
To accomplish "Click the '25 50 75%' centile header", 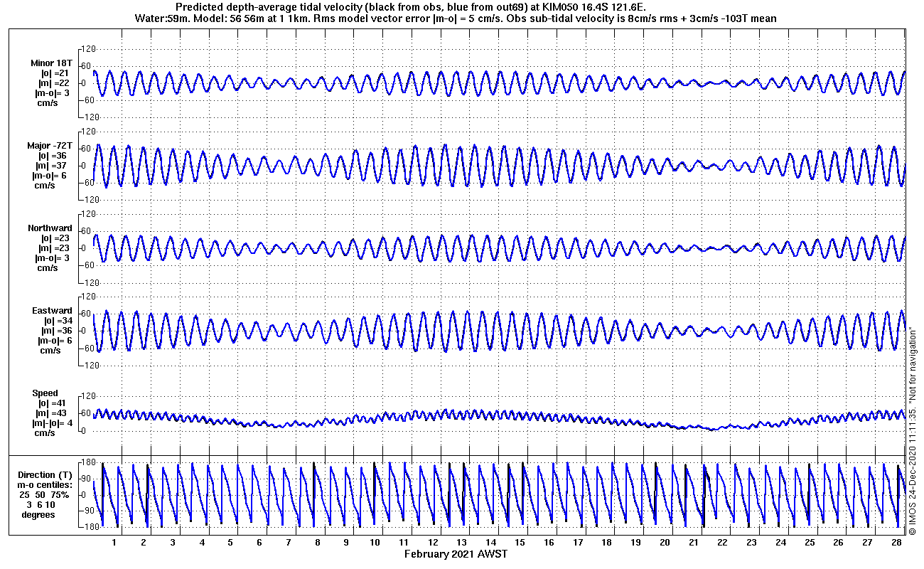I will tap(44, 494).
